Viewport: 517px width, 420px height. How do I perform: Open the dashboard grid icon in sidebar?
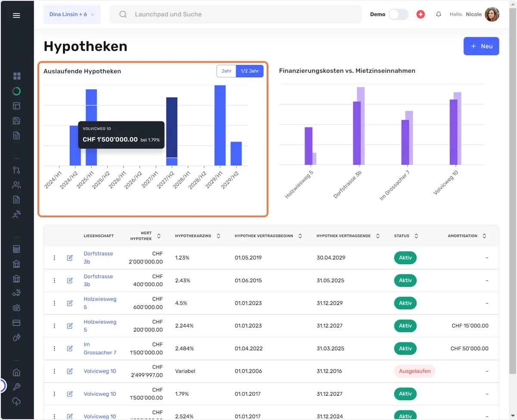17,76
